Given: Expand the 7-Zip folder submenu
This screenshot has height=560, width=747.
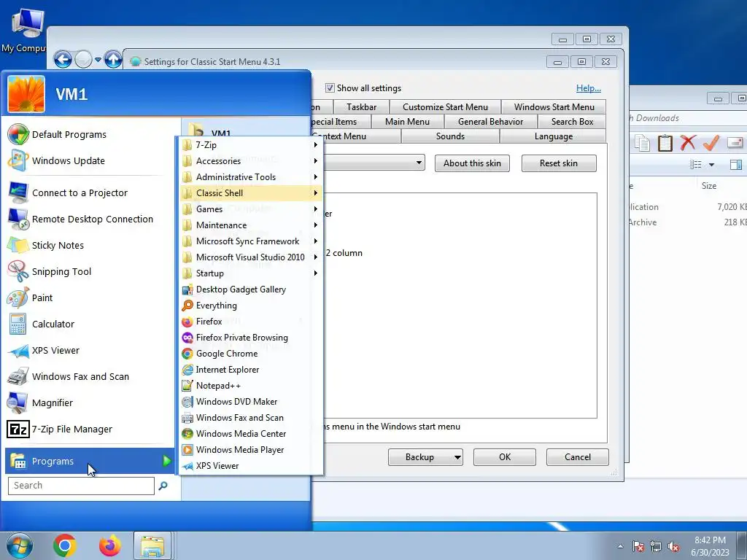Looking at the screenshot, I should [x=250, y=145].
